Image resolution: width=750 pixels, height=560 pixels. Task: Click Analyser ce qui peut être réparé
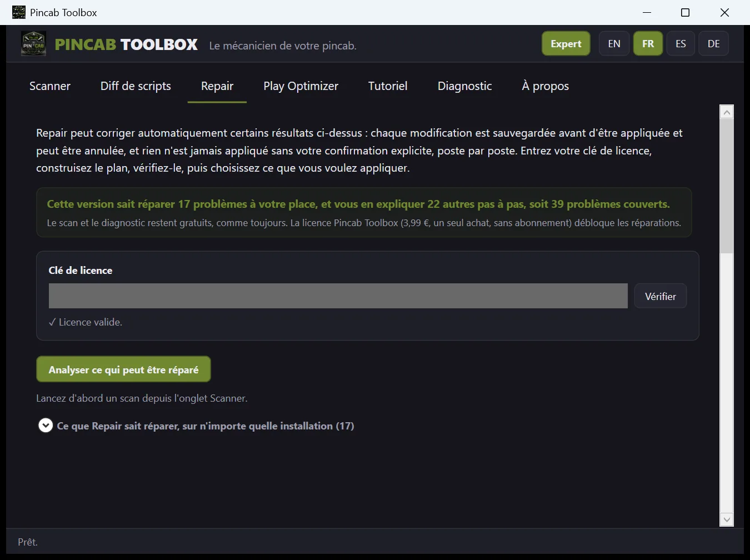123,369
